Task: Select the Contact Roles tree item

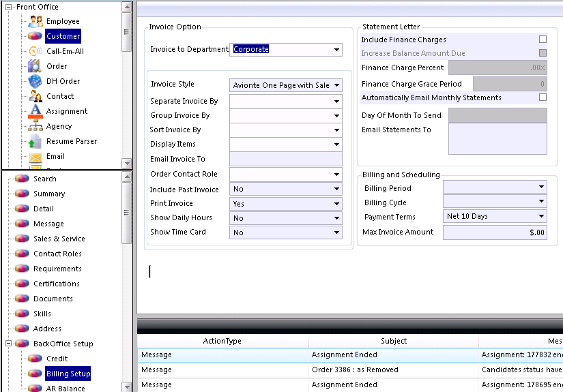Action: [57, 254]
